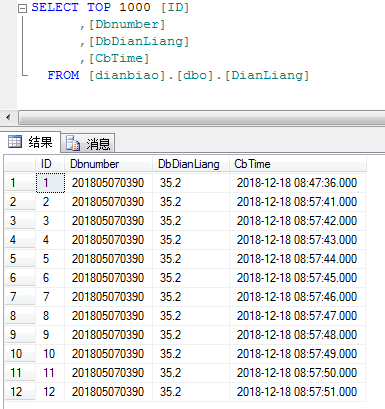Click [dbo] schema name in query

(195, 75)
